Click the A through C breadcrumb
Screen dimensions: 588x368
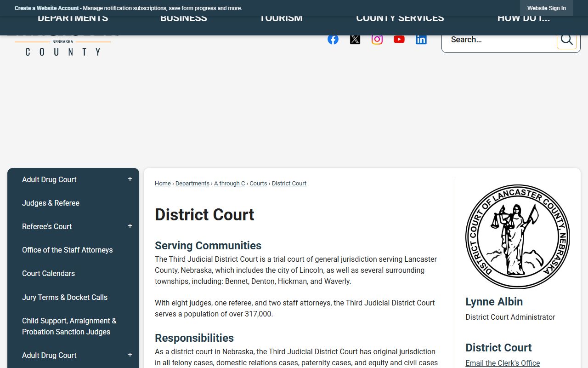tap(230, 184)
